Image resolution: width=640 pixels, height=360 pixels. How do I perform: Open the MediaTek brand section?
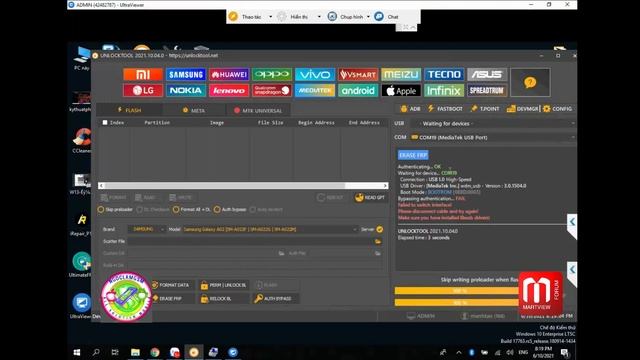pyautogui.click(x=315, y=90)
